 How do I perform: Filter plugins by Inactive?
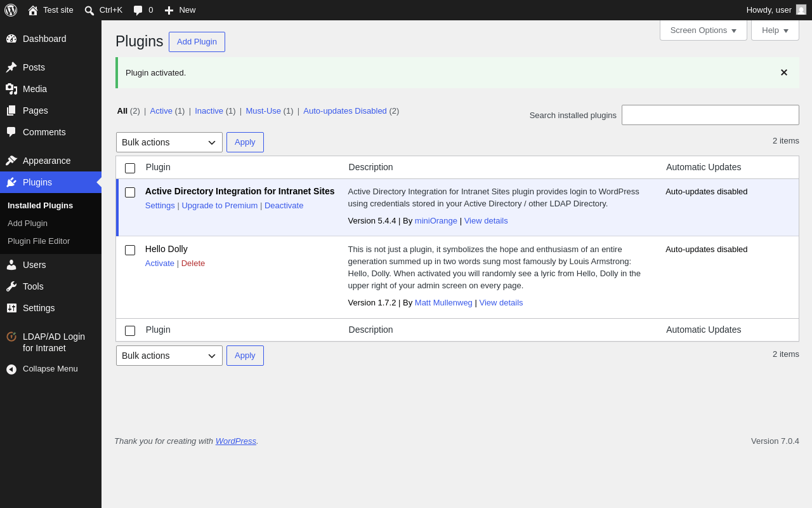209,111
